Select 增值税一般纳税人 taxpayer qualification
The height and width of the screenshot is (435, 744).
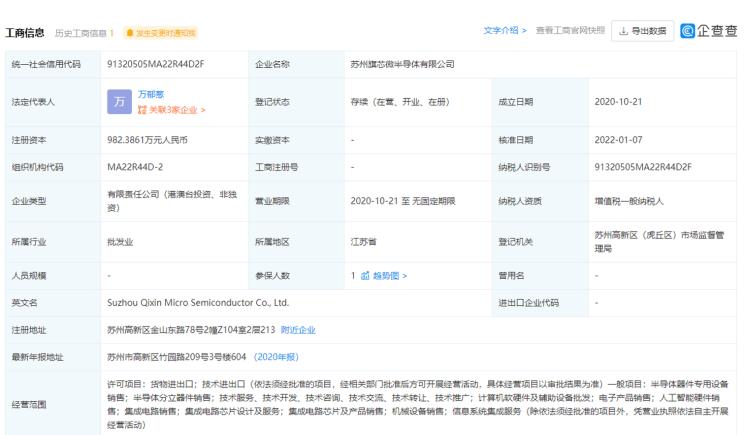coord(629,201)
